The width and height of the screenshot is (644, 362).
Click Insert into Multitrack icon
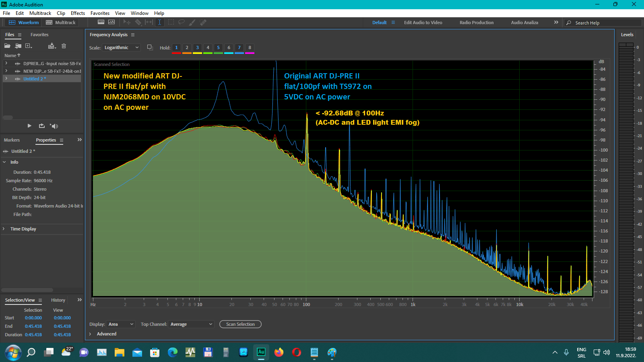tap(52, 46)
